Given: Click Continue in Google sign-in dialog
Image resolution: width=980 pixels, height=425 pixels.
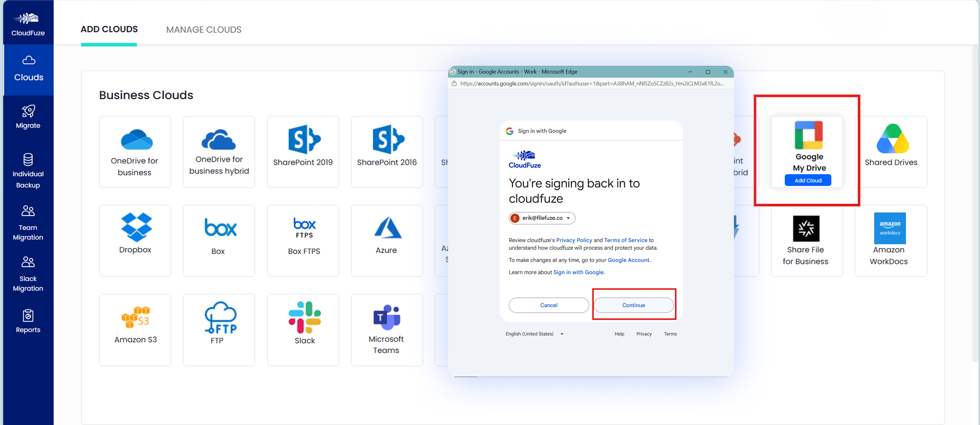Looking at the screenshot, I should pos(634,305).
